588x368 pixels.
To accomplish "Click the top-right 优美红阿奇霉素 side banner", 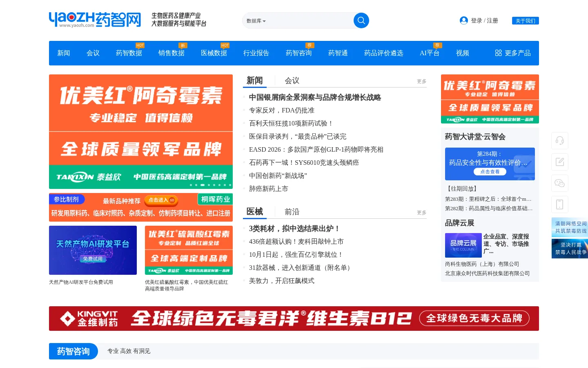I will pyautogui.click(x=490, y=99).
